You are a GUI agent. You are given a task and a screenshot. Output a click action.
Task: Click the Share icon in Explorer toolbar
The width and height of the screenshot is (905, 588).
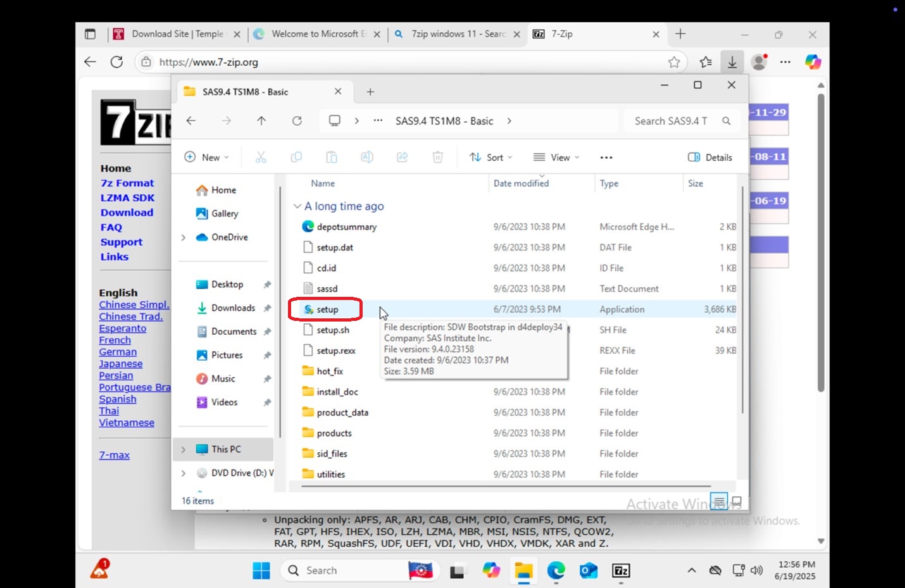point(403,158)
